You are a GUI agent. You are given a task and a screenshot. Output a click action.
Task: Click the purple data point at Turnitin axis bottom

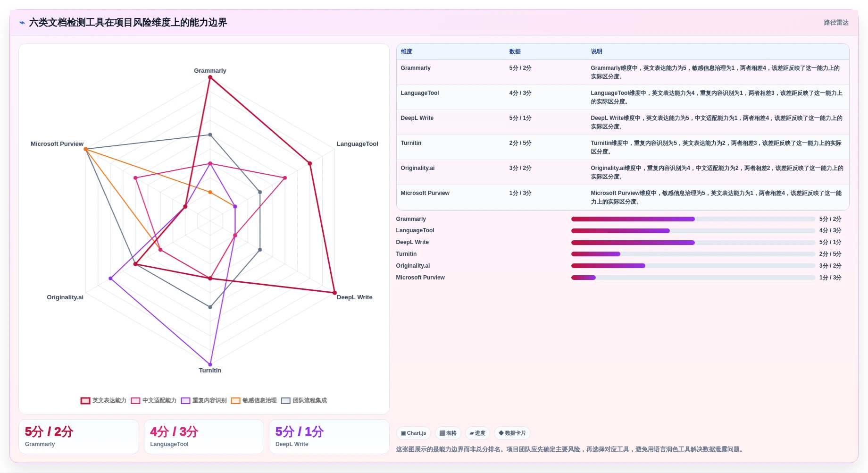(x=210, y=364)
